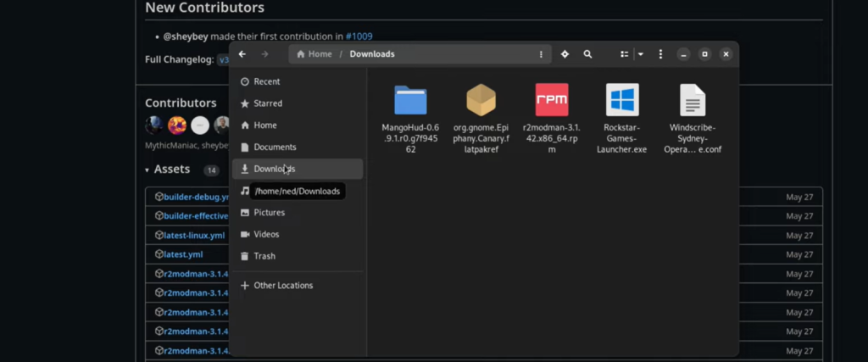This screenshot has width=868, height=362.
Task: Click May 27 date for latest.yml
Action: (799, 254)
